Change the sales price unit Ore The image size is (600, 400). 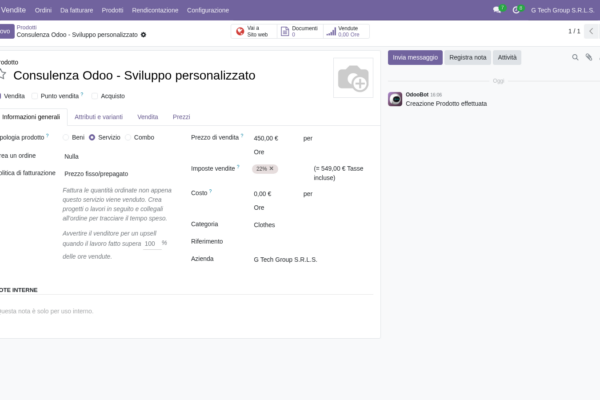click(x=259, y=152)
